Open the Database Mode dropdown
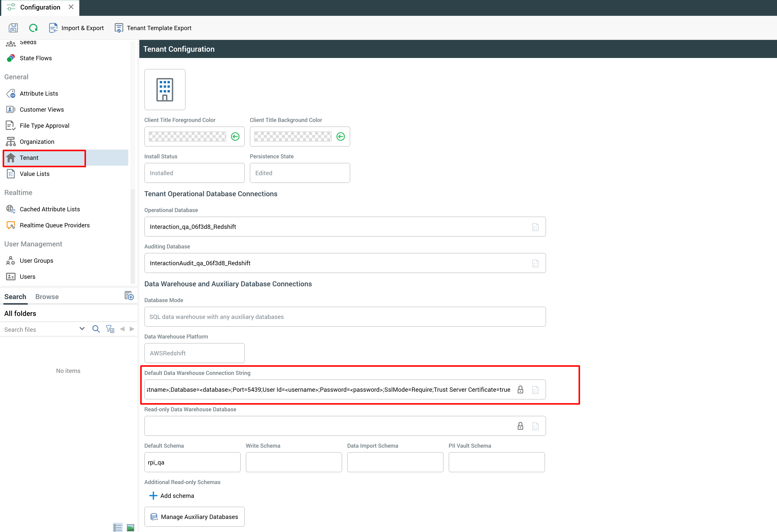 click(345, 317)
